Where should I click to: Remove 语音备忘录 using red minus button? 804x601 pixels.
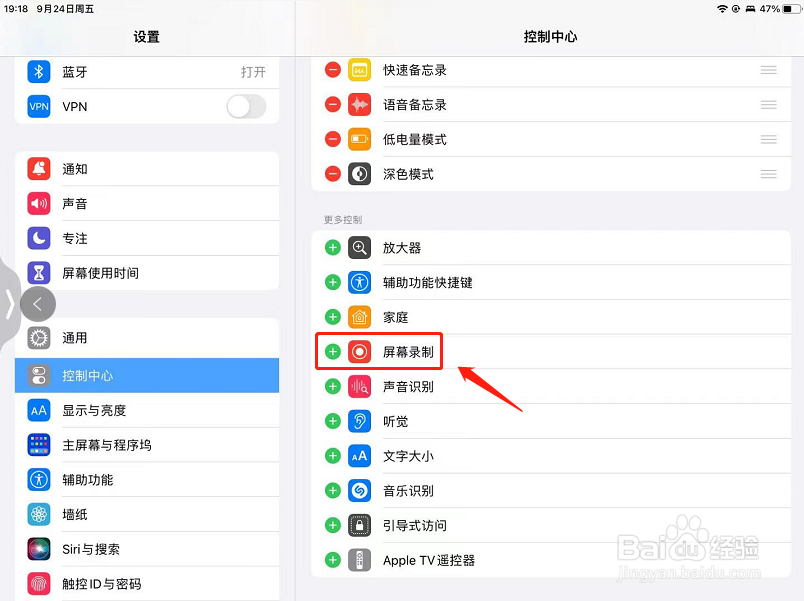tap(333, 105)
